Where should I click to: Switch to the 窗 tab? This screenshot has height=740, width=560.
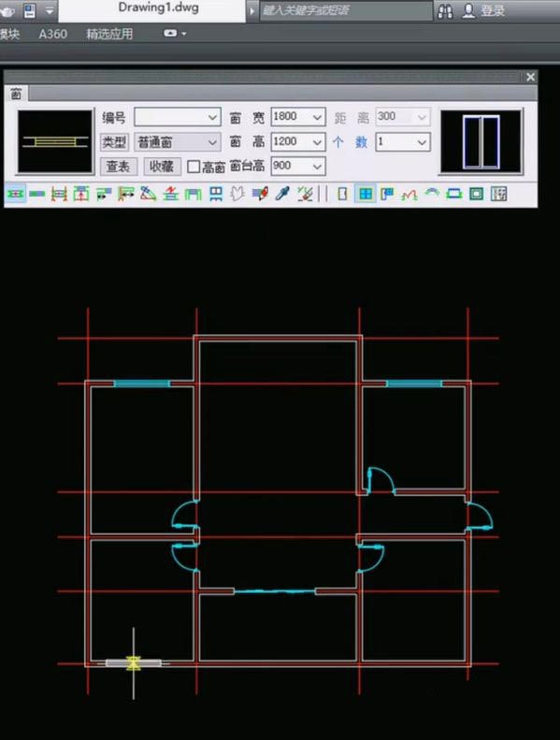coord(16,94)
